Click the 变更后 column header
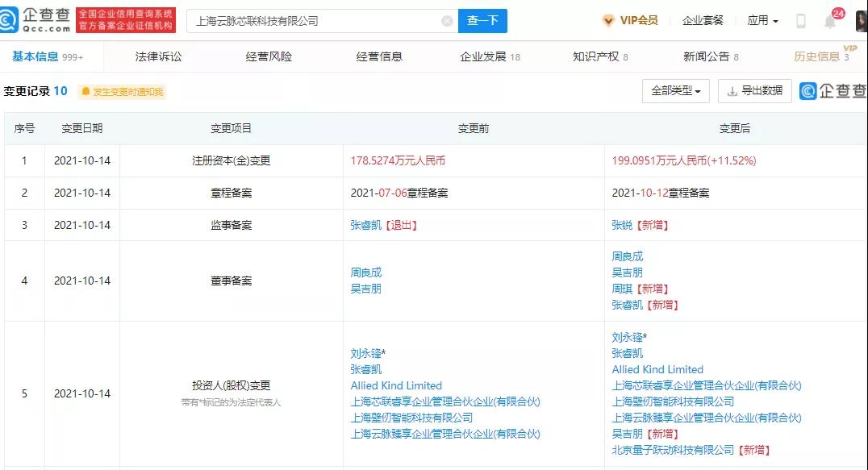 click(735, 128)
